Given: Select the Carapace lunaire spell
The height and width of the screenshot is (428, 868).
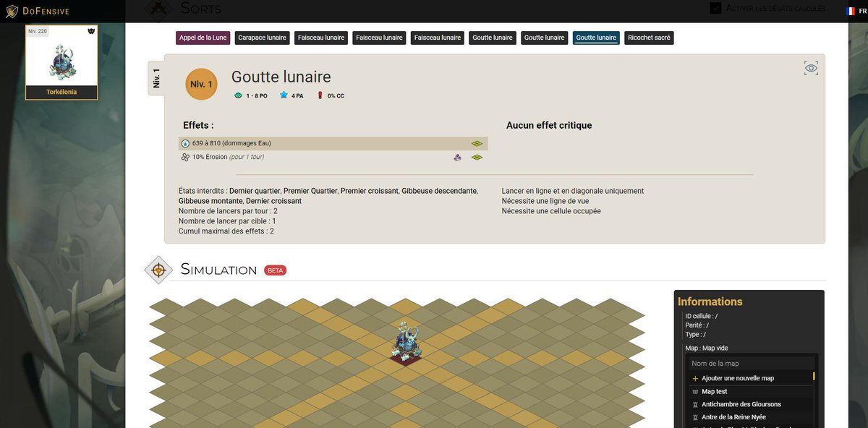Looking at the screenshot, I should pyautogui.click(x=263, y=38).
